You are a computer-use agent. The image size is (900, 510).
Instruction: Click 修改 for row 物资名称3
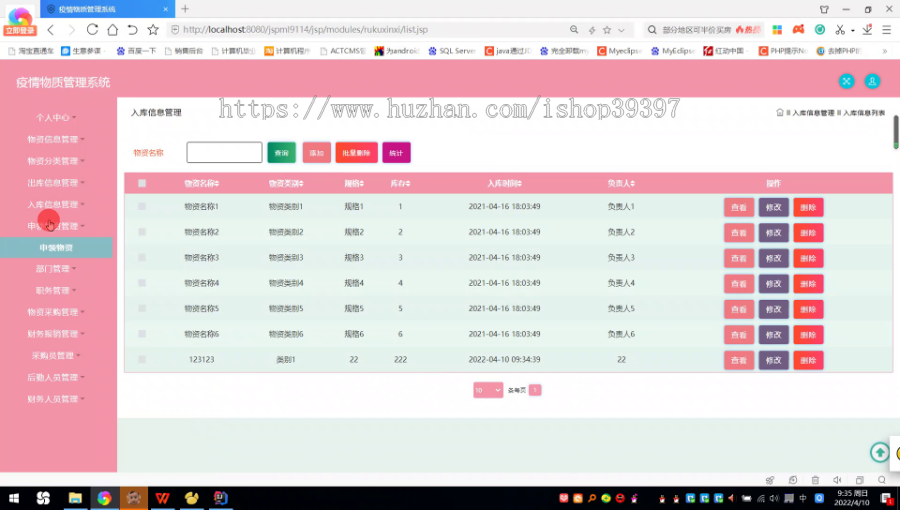pos(773,258)
